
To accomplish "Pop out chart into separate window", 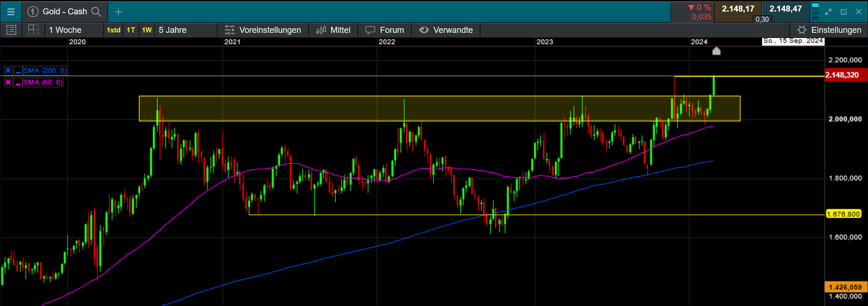I will 844,12.
